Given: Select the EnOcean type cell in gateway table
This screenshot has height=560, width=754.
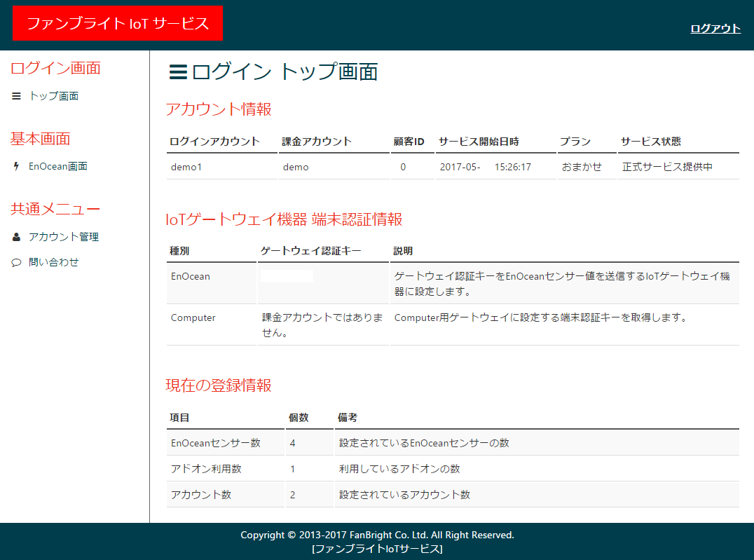Looking at the screenshot, I should tap(191, 276).
